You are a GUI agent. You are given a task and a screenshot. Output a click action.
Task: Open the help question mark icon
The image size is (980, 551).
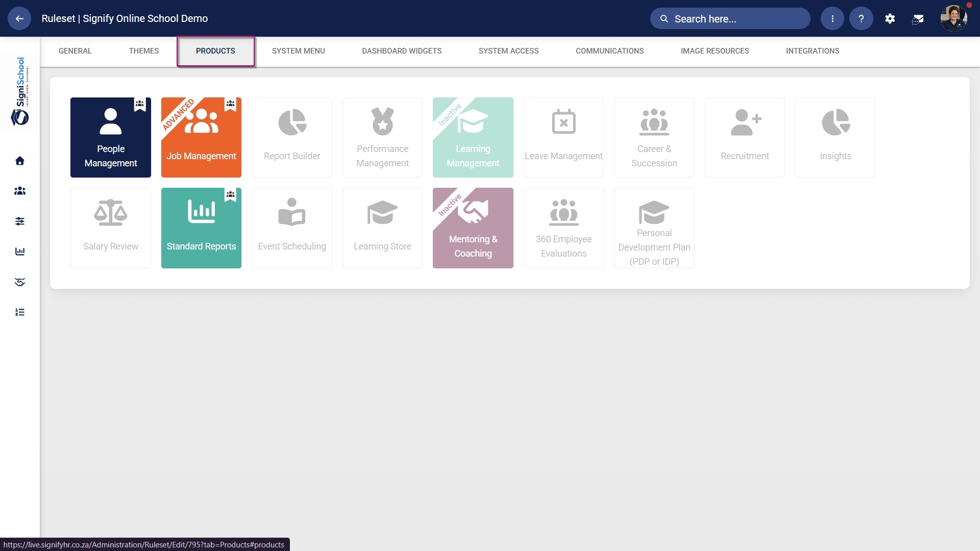click(x=861, y=18)
